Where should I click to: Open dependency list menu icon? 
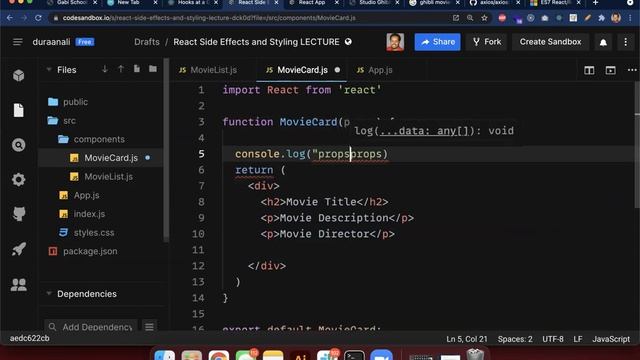[149, 327]
